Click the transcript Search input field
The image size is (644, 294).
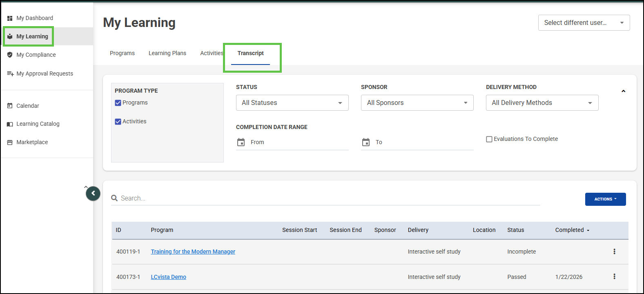(x=327, y=198)
